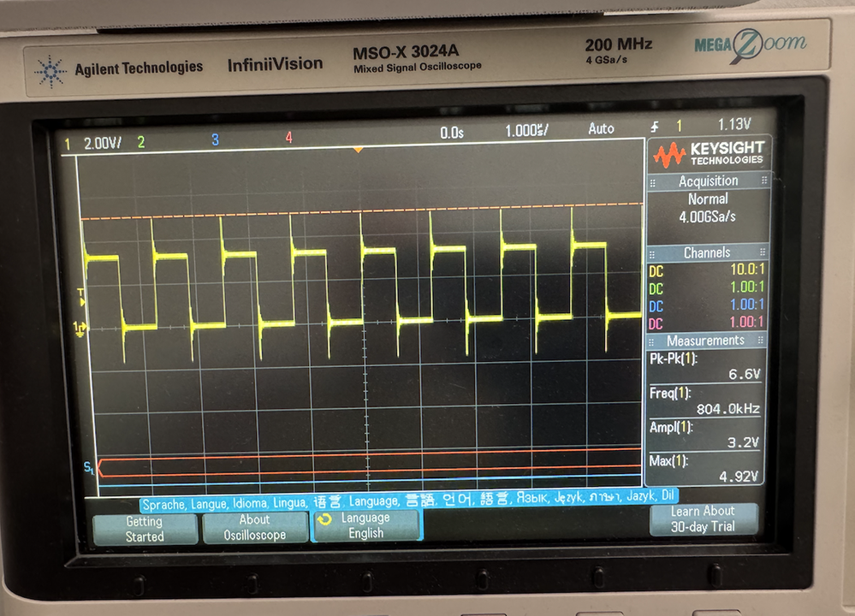Click the MegaZoom logo on the bezel
The image size is (855, 616).
750,44
